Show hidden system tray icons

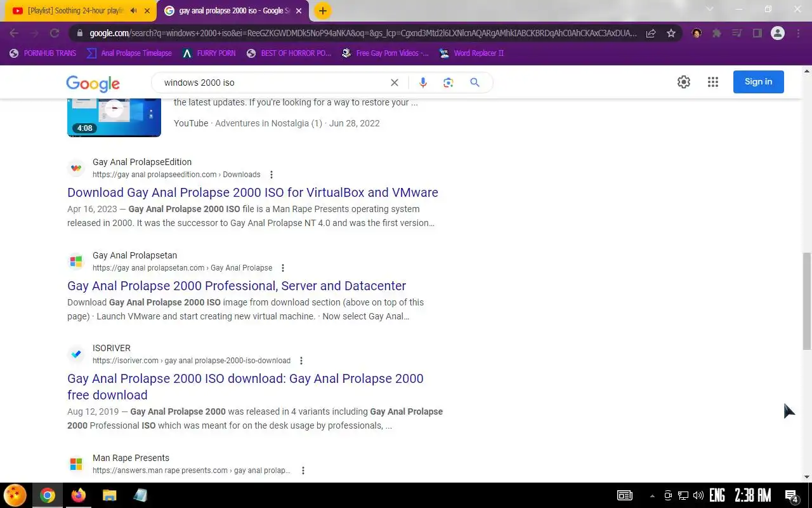pyautogui.click(x=652, y=495)
